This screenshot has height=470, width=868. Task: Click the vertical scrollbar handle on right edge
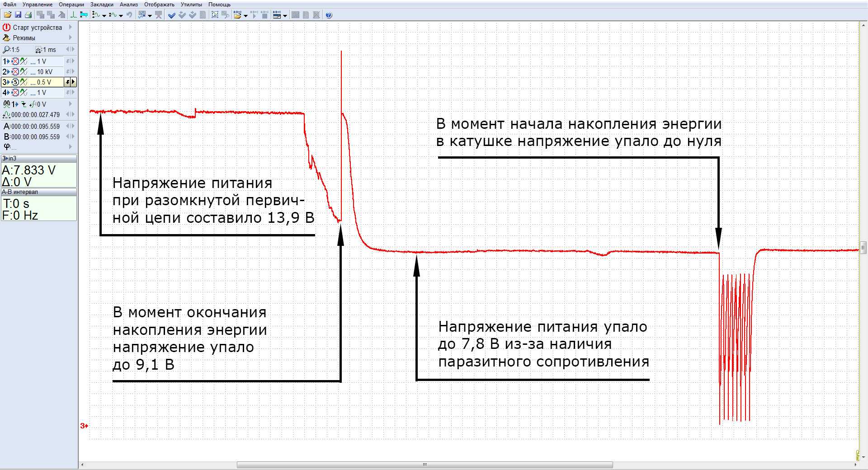click(863, 248)
